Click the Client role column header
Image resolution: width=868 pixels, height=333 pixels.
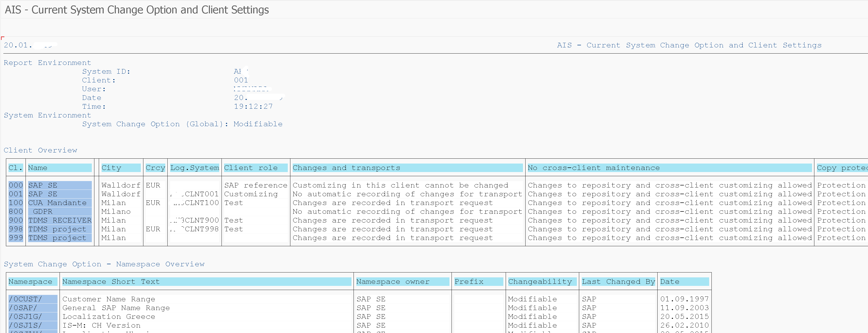coord(256,168)
